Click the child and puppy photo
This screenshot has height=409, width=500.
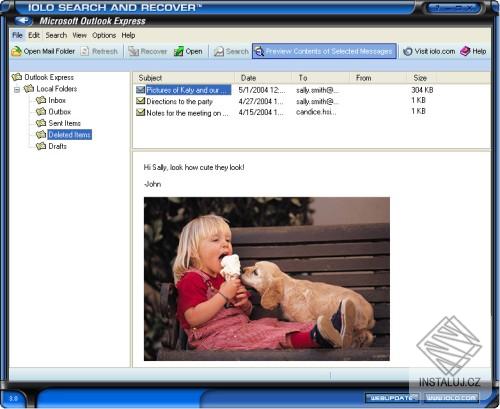coord(267,279)
